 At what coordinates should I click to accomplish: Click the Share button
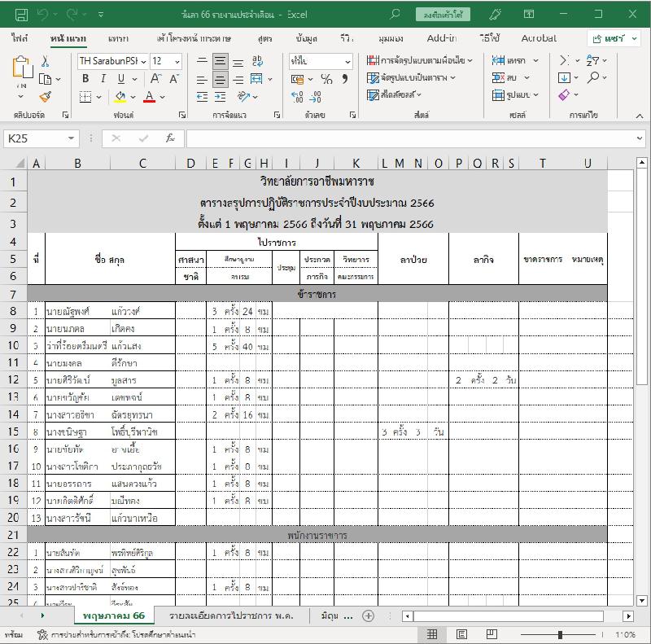pyautogui.click(x=615, y=38)
